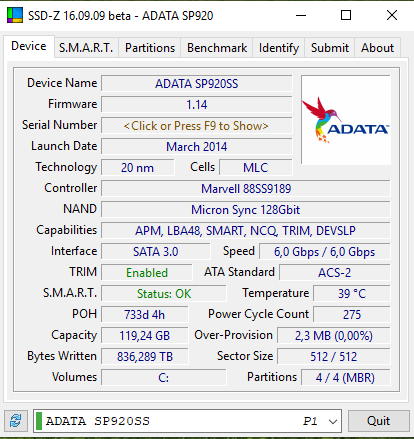Switch to the Partitions tab

click(150, 48)
